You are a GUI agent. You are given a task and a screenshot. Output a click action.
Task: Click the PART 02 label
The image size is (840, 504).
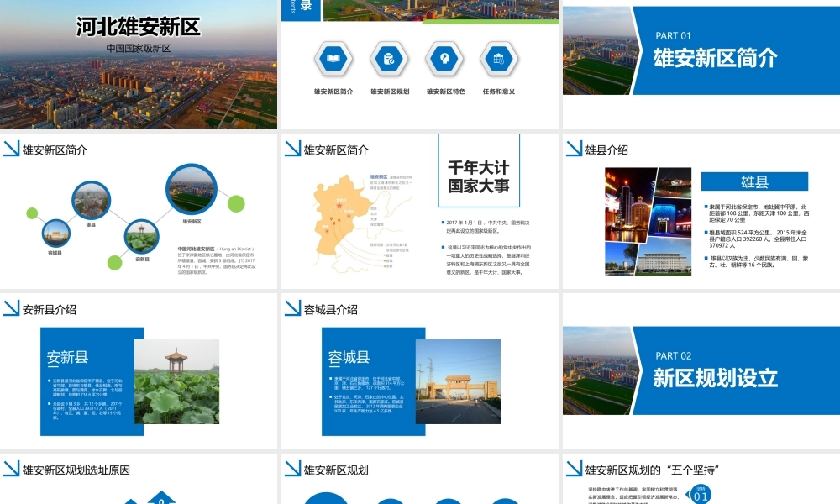click(674, 356)
